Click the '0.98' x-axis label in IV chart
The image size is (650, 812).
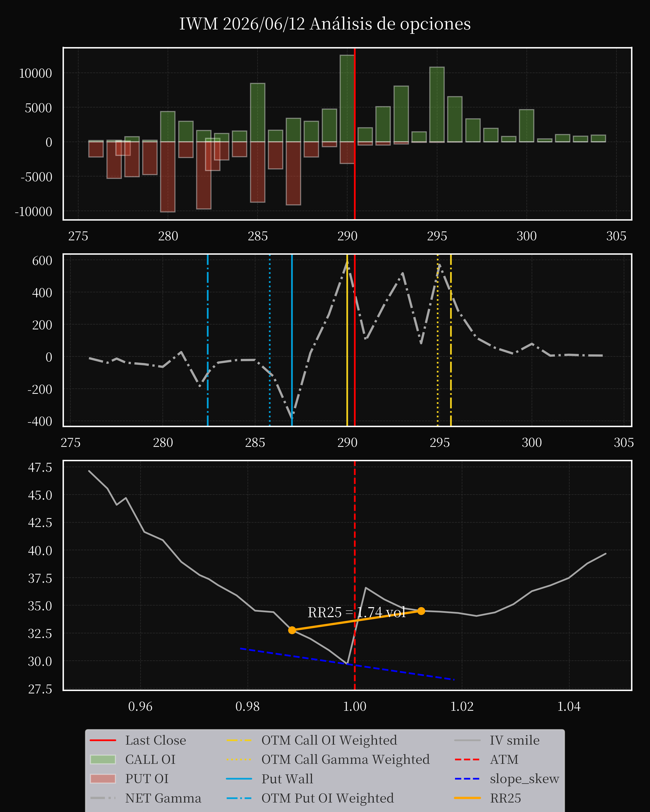(248, 706)
